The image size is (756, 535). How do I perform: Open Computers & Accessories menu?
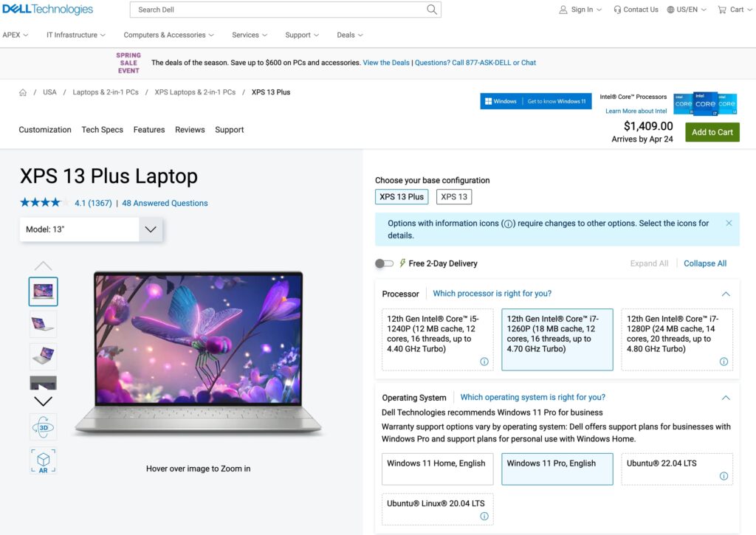pyautogui.click(x=169, y=35)
